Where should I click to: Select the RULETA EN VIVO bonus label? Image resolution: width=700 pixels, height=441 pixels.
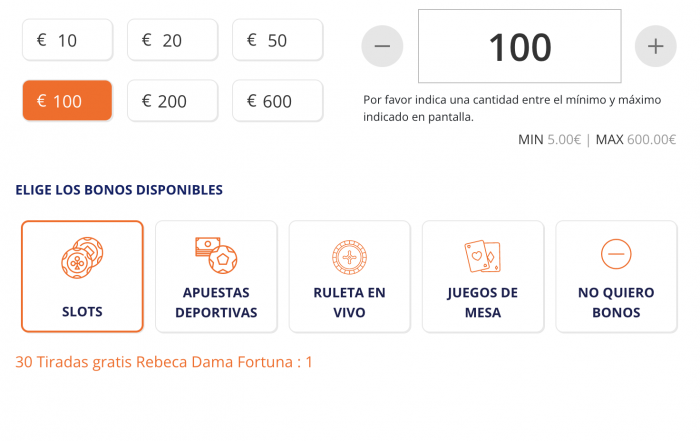[x=350, y=303]
